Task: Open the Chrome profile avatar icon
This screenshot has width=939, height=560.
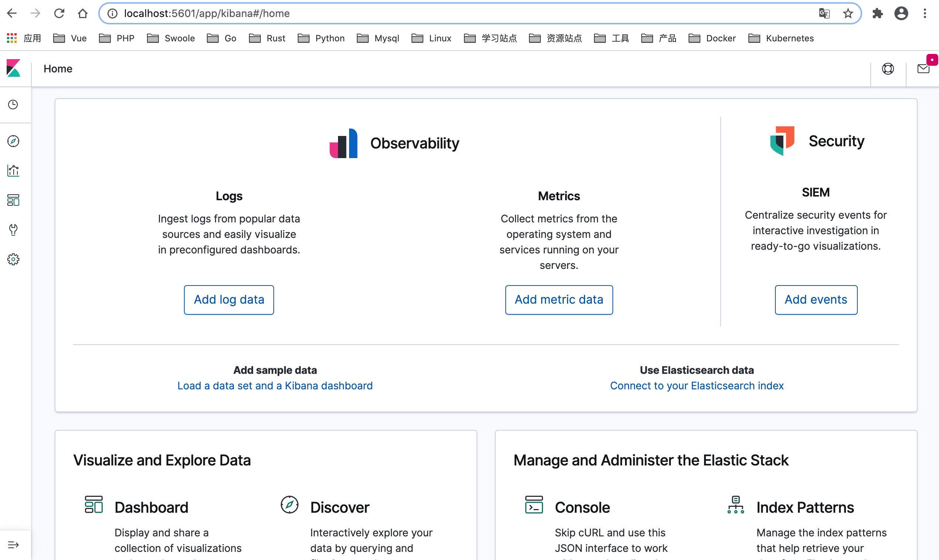Action: point(901,14)
